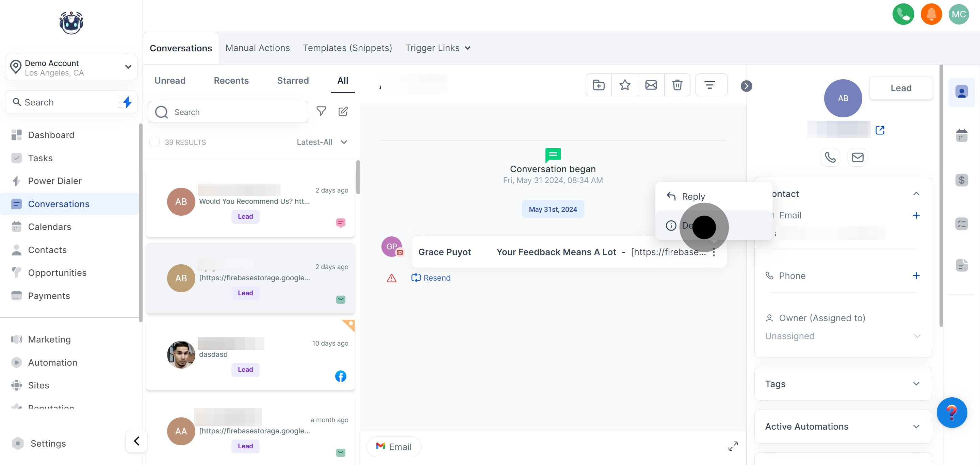980x465 pixels.
Task: Click the add-to-folder icon in toolbar
Action: (599, 85)
